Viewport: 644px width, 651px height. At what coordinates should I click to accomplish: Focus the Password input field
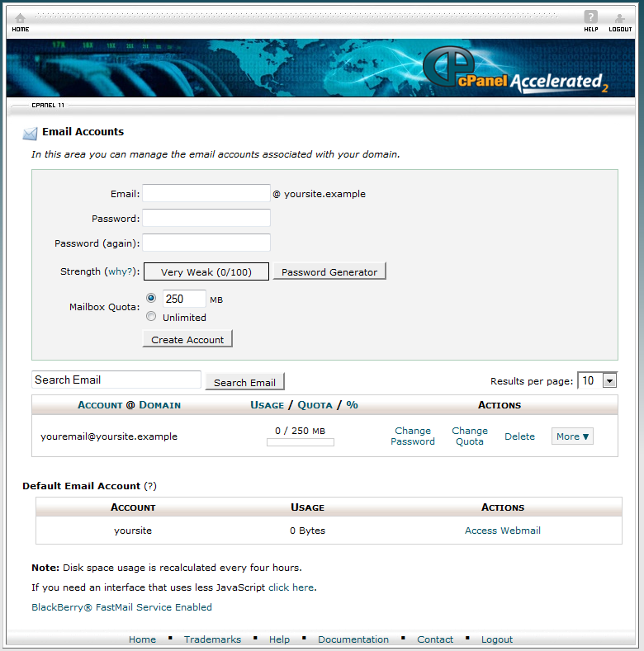coord(206,218)
